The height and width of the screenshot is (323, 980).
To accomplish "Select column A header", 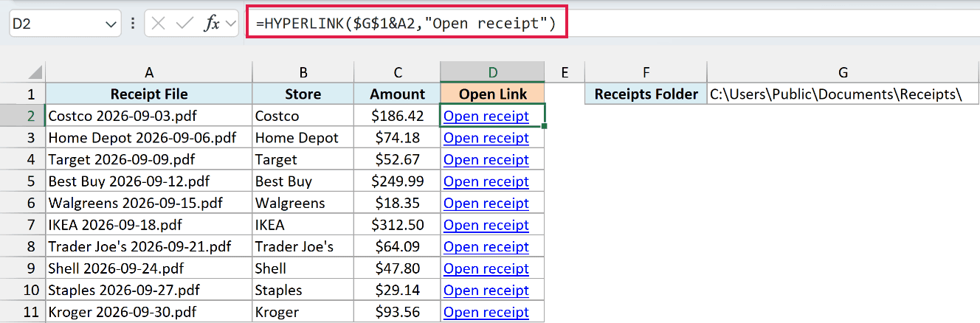I will pos(148,72).
